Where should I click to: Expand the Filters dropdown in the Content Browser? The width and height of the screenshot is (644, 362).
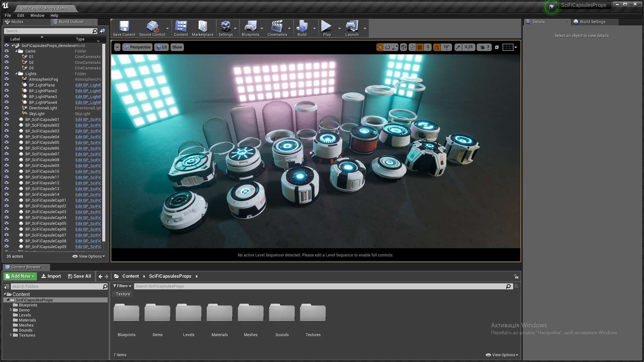coord(122,286)
